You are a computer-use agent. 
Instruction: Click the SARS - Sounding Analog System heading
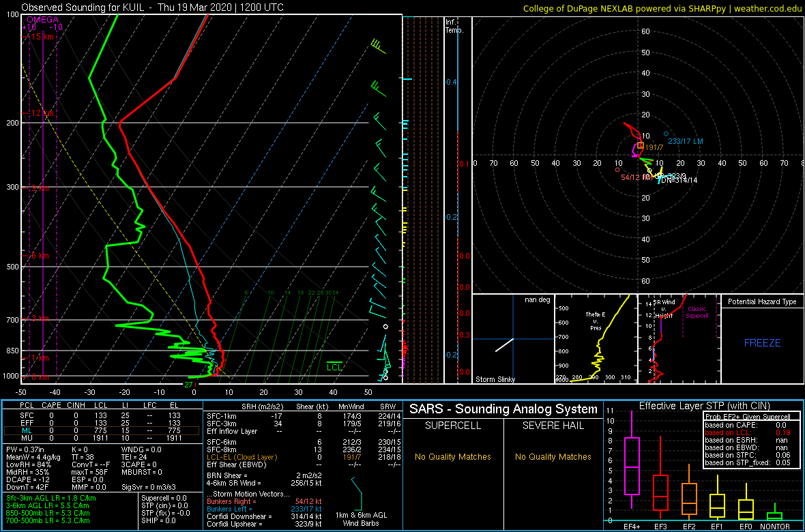[x=503, y=409]
